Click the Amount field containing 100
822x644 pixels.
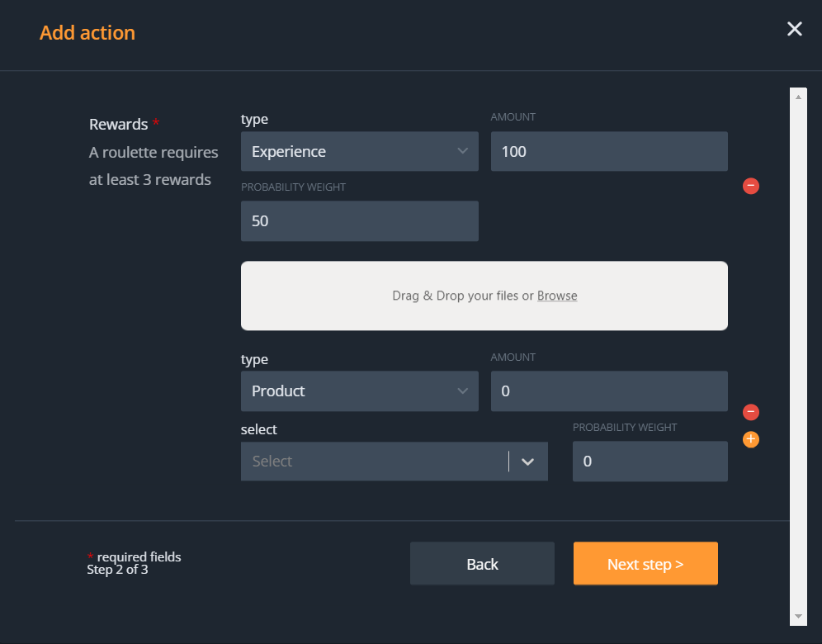coord(609,152)
